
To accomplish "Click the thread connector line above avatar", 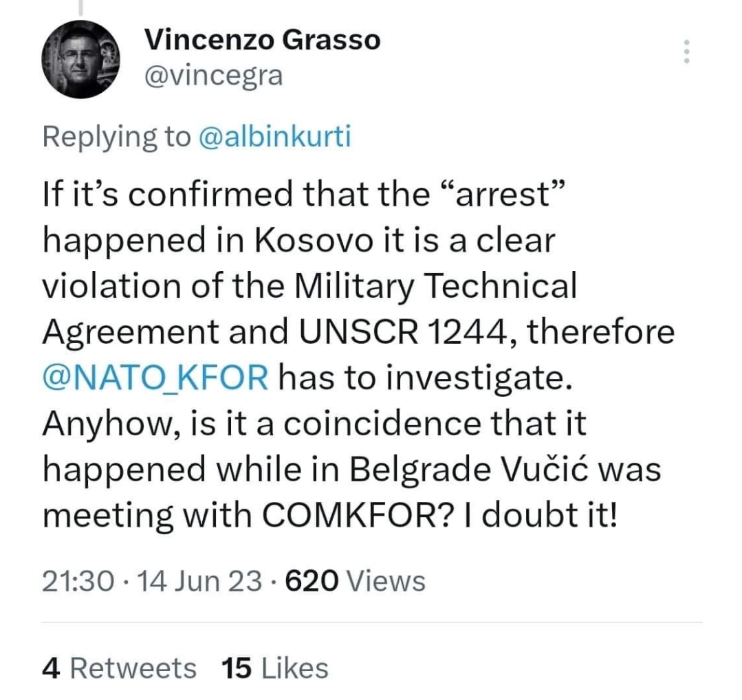I will (x=81, y=7).
